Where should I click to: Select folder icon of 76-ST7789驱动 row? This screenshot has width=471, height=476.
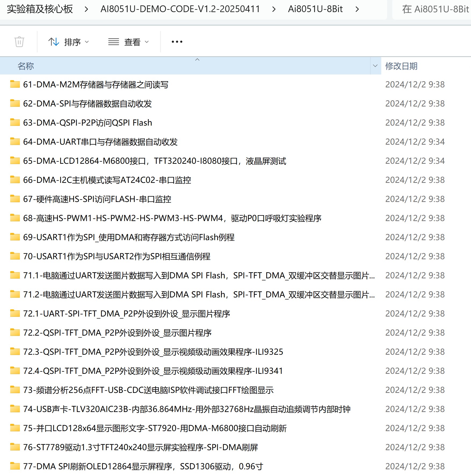click(x=15, y=447)
